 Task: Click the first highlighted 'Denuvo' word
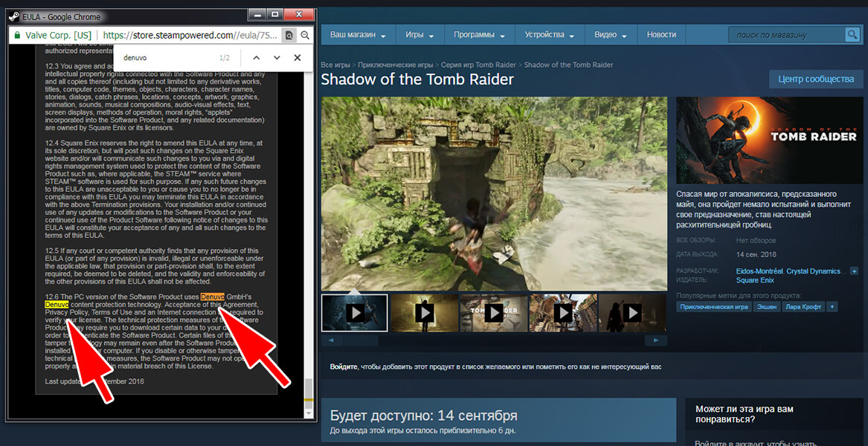[x=213, y=297]
